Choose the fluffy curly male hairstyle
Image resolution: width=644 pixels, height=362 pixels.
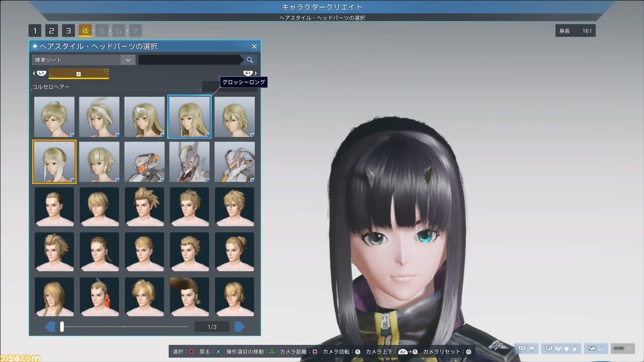tap(144, 297)
